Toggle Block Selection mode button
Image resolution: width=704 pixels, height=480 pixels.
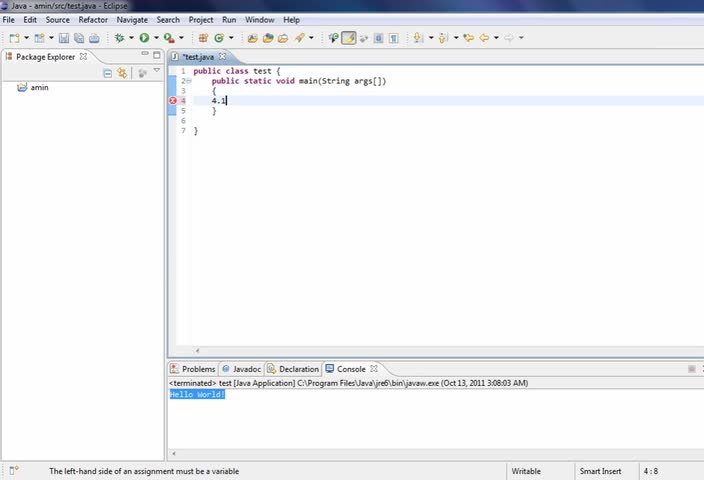[378, 38]
